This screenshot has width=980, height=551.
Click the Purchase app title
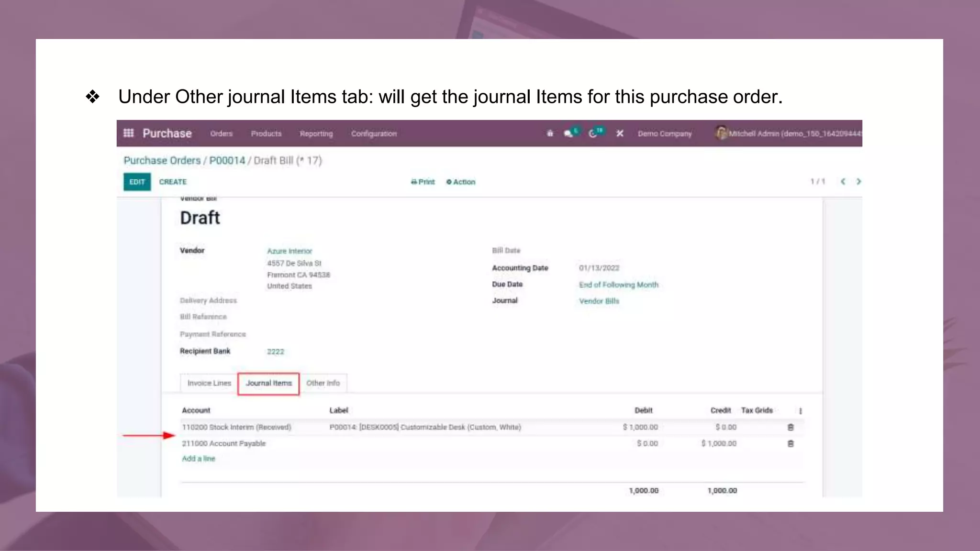(x=167, y=133)
